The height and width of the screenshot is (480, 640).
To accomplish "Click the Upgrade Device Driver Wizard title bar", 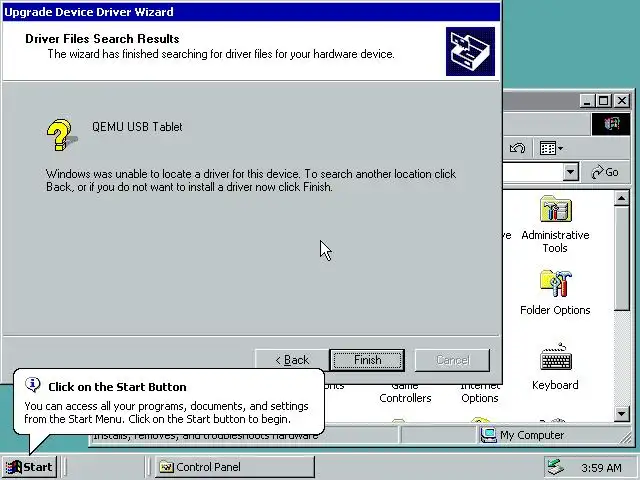I will pyautogui.click(x=251, y=12).
